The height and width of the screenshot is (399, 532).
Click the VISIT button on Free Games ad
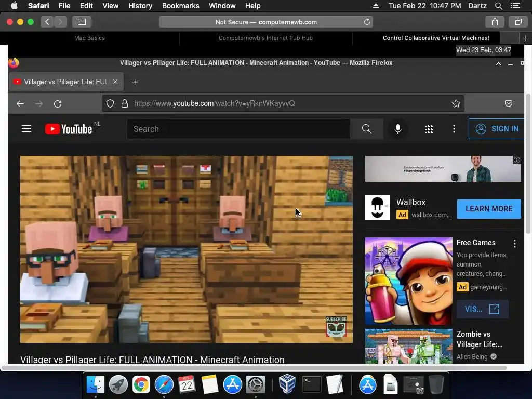pyautogui.click(x=482, y=309)
